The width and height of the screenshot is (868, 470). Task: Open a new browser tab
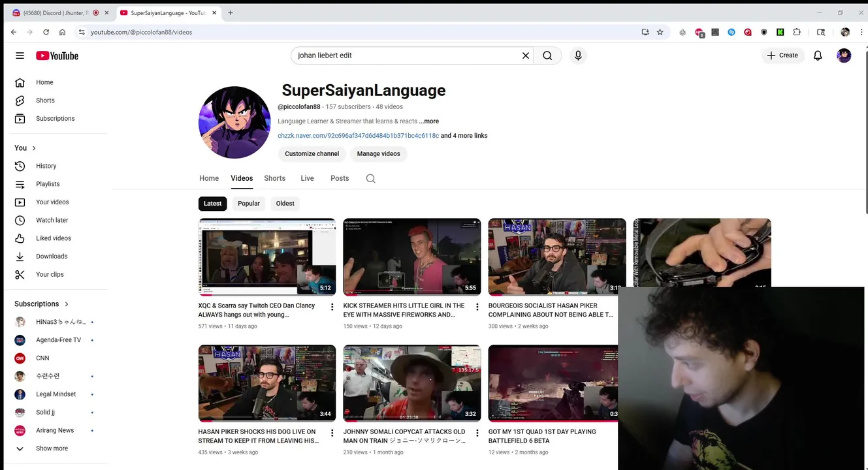(231, 12)
